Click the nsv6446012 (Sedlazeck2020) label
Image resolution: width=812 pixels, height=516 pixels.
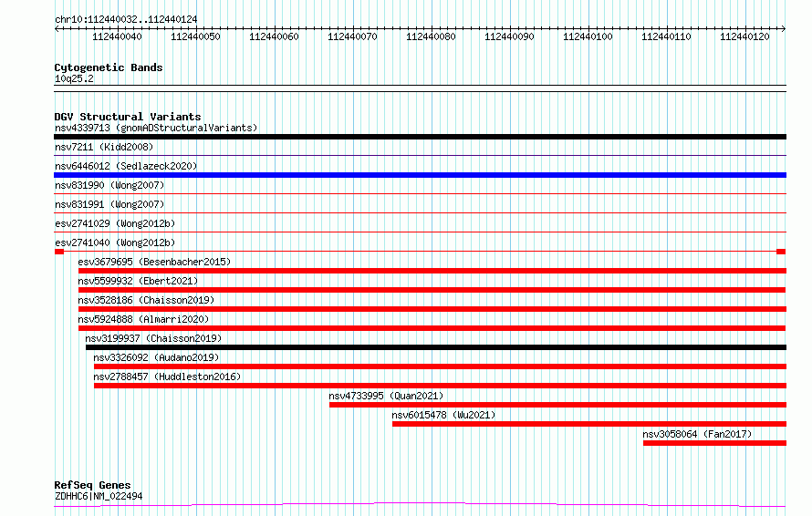click(126, 166)
